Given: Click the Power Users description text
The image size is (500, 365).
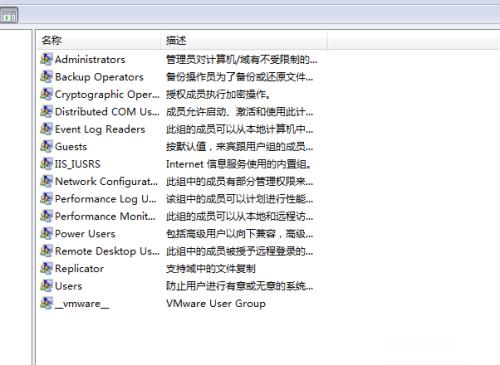Looking at the screenshot, I should [x=239, y=234].
